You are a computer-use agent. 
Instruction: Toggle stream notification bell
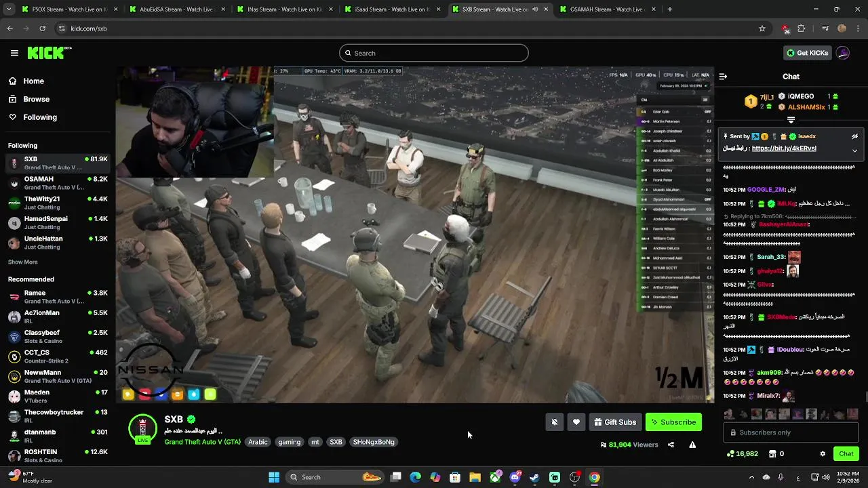click(554, 422)
